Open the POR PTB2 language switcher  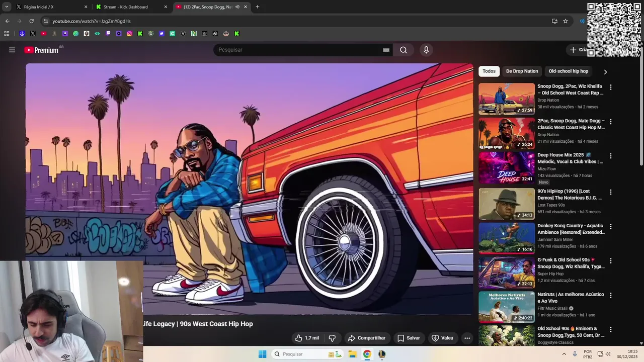click(x=588, y=354)
